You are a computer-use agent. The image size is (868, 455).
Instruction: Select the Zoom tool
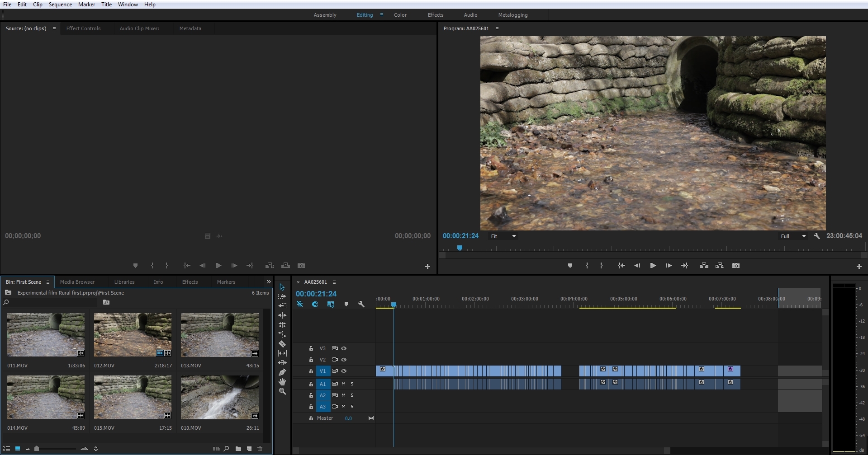282,391
